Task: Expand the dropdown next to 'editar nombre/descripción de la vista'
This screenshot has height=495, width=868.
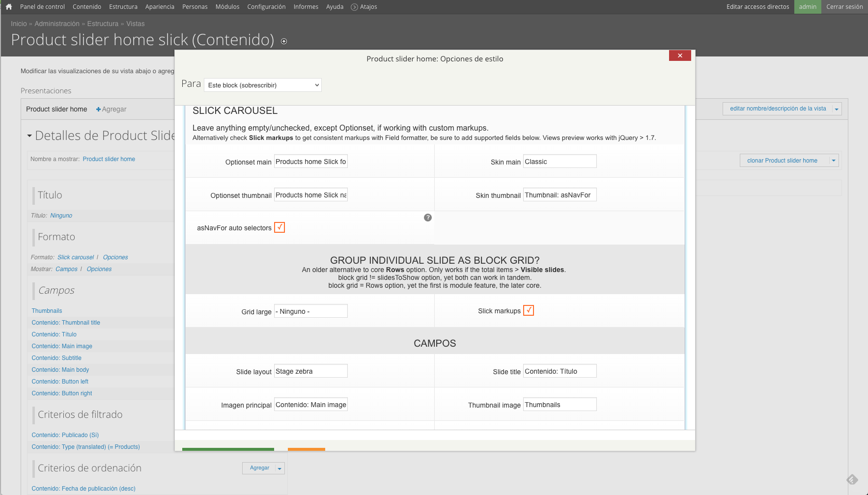Action: (x=837, y=109)
